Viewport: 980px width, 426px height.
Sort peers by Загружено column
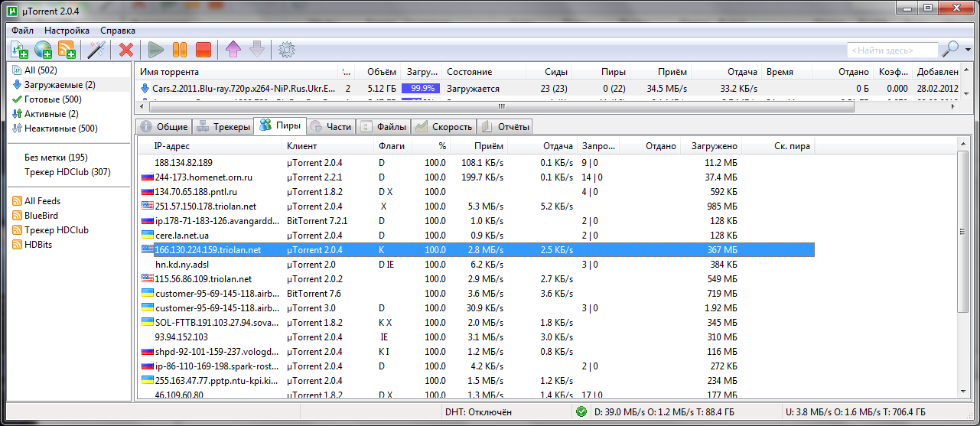coord(711,146)
